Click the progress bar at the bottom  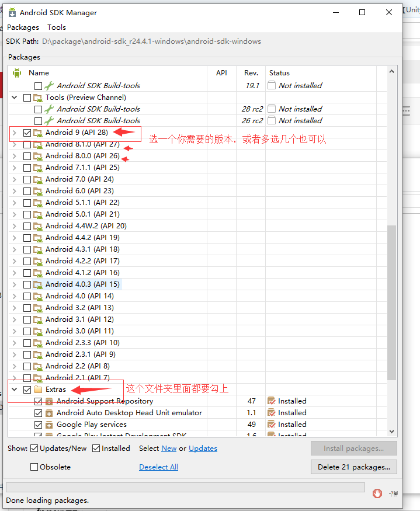[x=185, y=487]
